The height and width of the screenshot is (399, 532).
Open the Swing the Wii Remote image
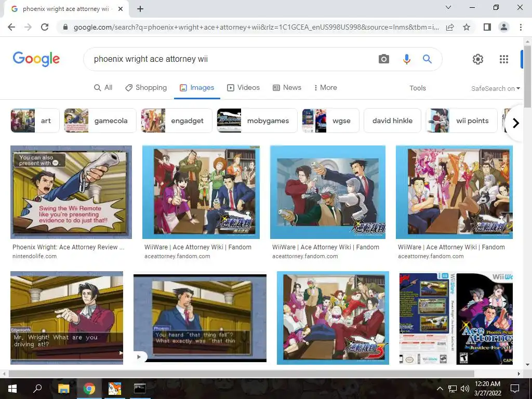[x=71, y=192]
